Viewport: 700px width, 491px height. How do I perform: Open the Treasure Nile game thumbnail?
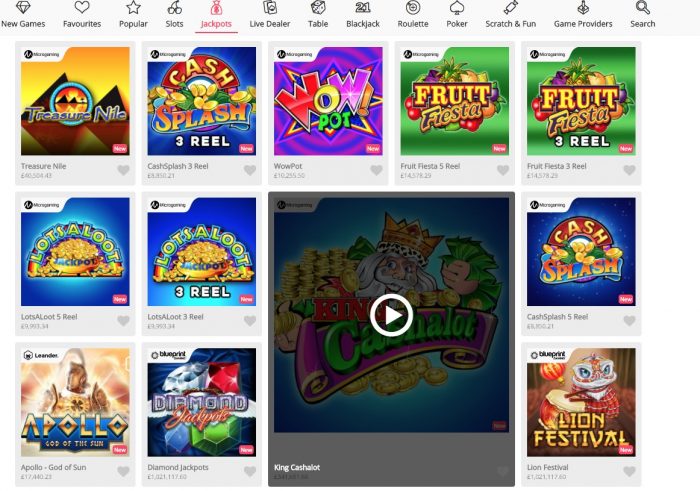pyautogui.click(x=75, y=101)
